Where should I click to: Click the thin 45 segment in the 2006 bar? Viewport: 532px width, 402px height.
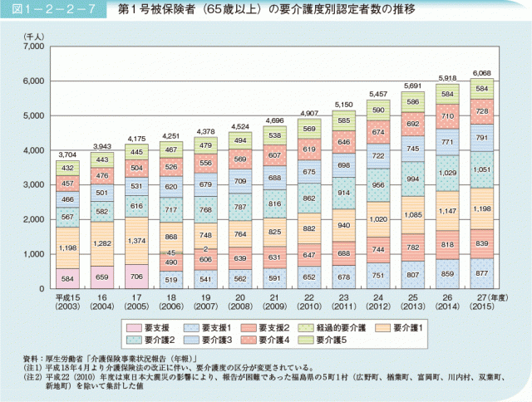pyautogui.click(x=171, y=252)
